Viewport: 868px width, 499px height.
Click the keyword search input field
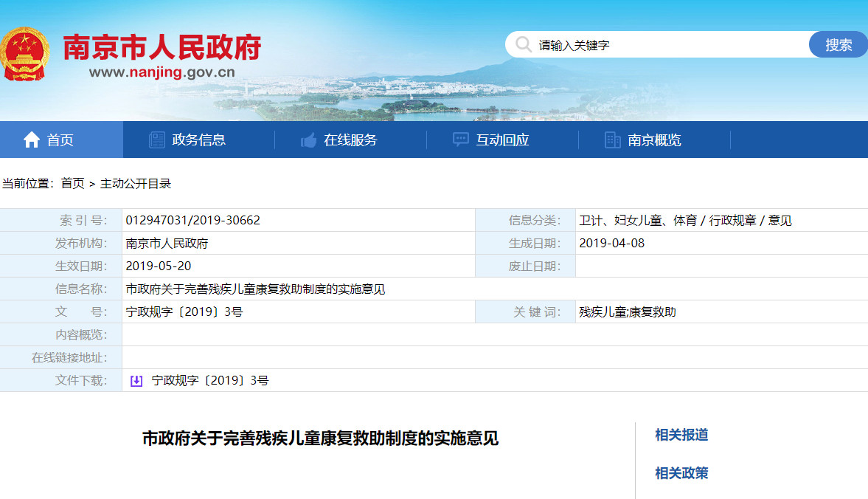tap(664, 45)
